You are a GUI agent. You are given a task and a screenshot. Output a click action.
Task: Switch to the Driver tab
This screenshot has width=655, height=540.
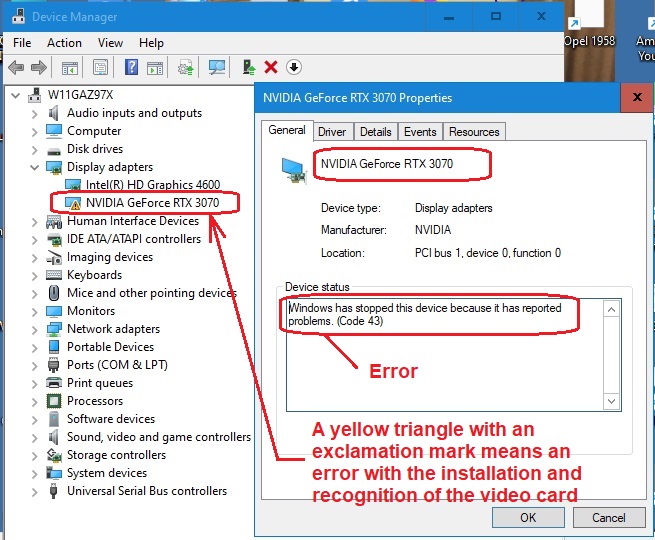(x=332, y=132)
